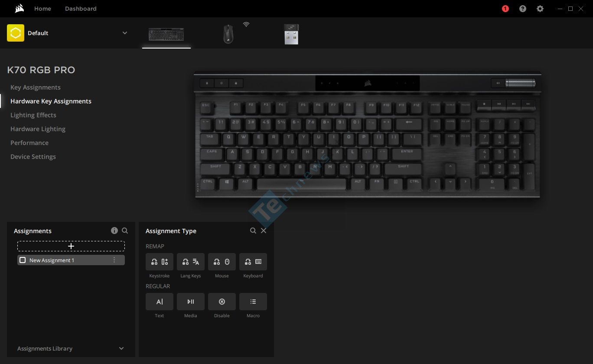
Task: Open Hardware Key Assignments section
Action: [51, 101]
